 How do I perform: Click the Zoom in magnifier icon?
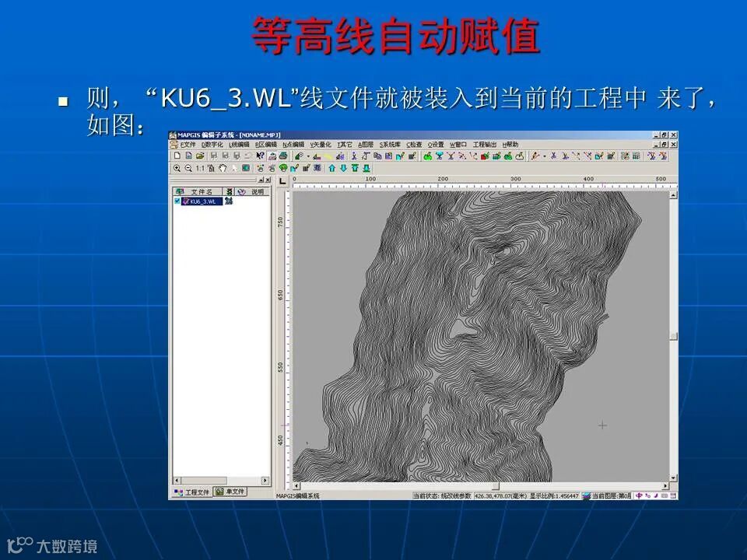(x=177, y=168)
